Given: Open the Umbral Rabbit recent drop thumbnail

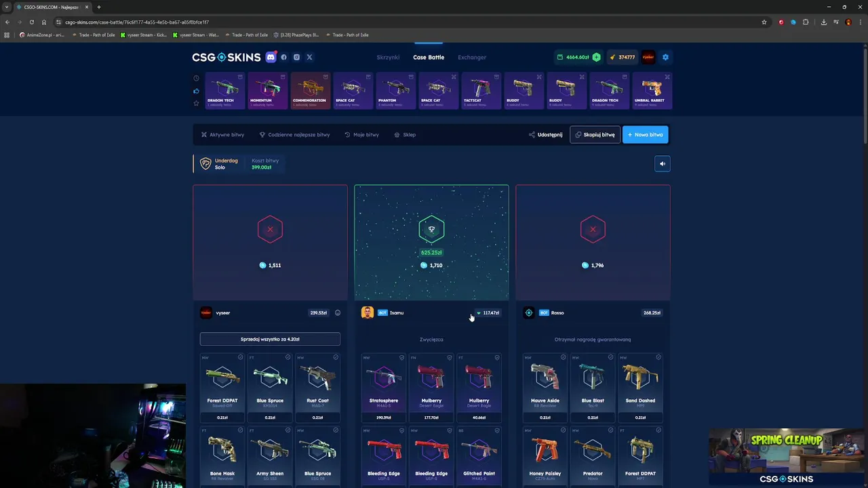Looking at the screenshot, I should pyautogui.click(x=652, y=90).
